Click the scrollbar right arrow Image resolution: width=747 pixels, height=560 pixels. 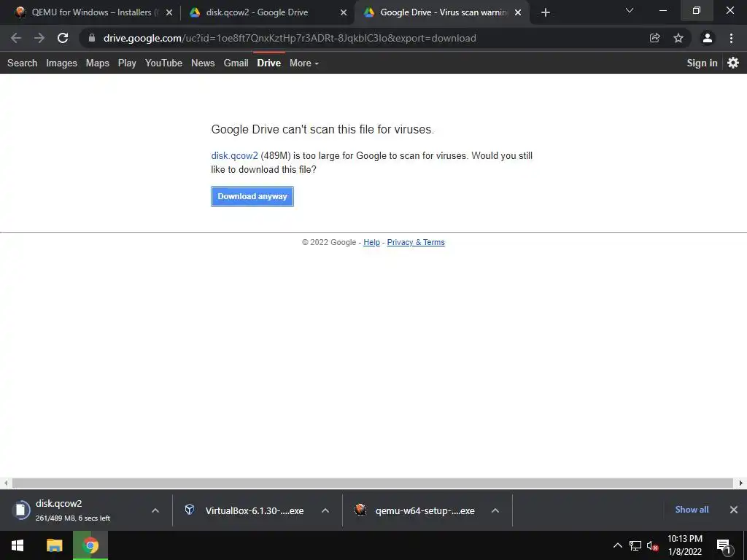(741, 483)
